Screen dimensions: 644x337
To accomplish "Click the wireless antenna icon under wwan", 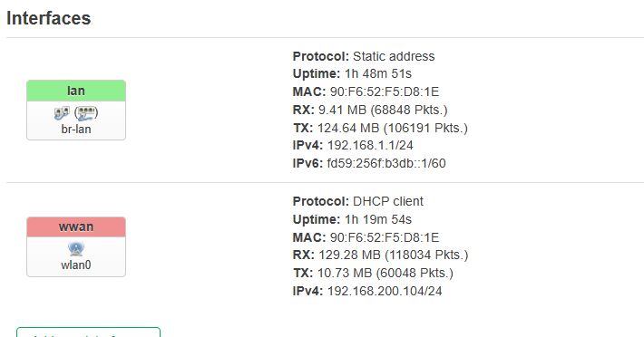I will click(x=76, y=248).
